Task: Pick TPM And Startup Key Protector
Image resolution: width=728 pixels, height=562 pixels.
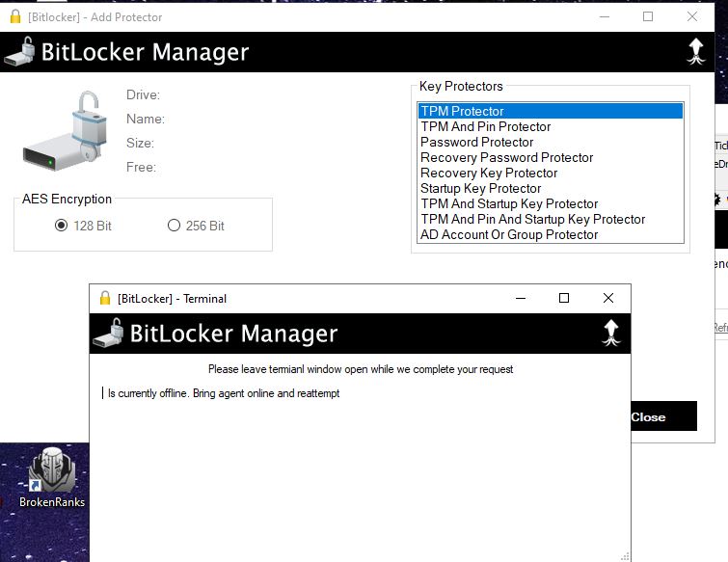Action: (551, 203)
